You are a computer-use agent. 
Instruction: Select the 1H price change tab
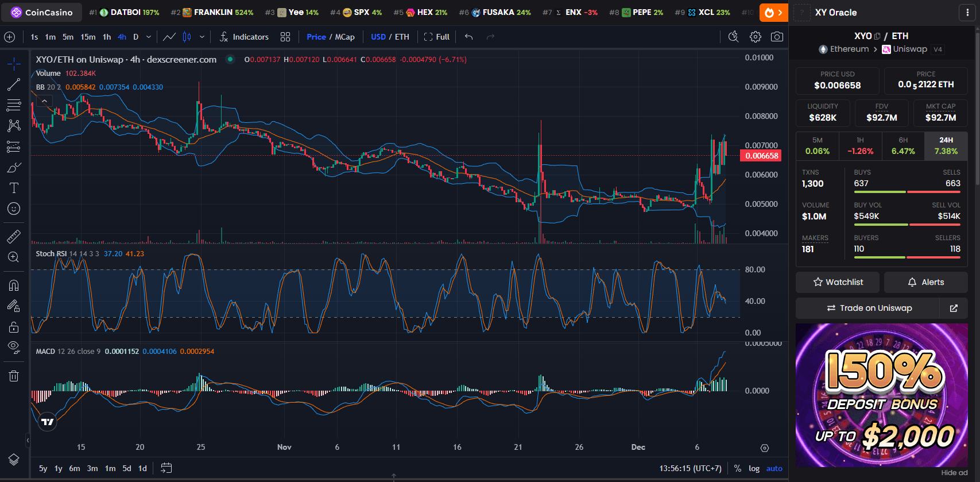point(860,146)
